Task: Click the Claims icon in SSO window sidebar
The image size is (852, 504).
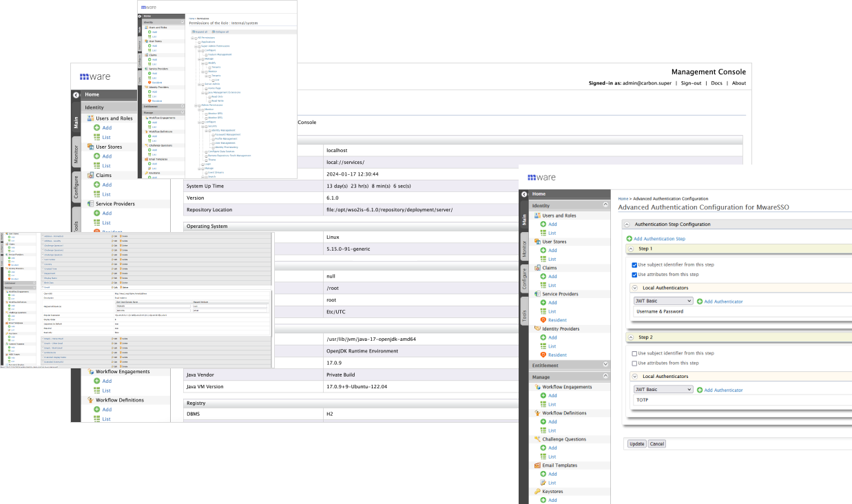Action: pos(537,268)
